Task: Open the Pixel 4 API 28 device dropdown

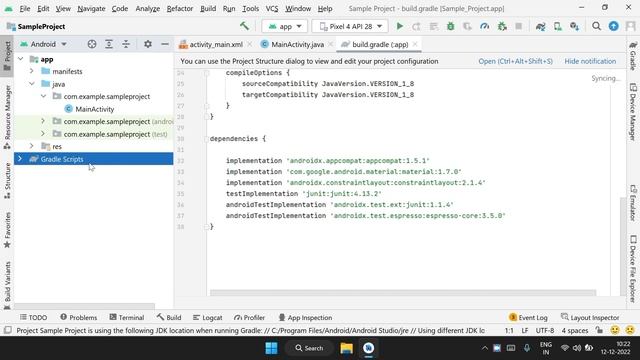Action: coord(350,26)
